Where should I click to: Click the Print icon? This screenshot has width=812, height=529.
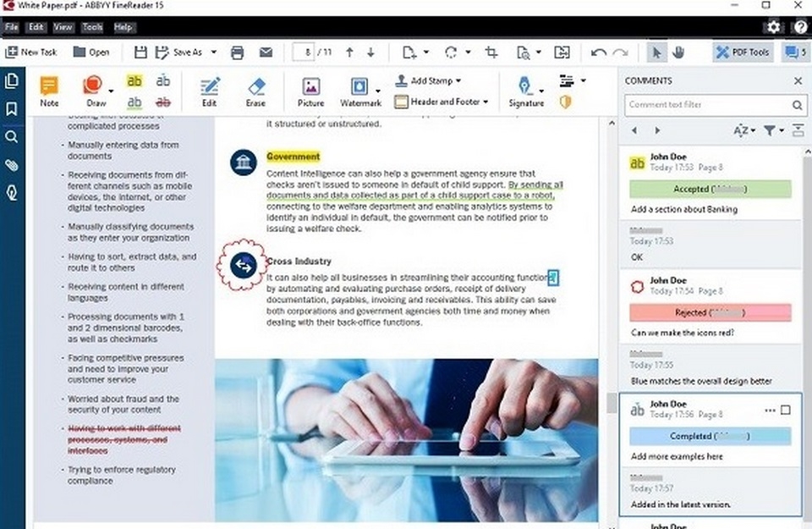[237, 52]
